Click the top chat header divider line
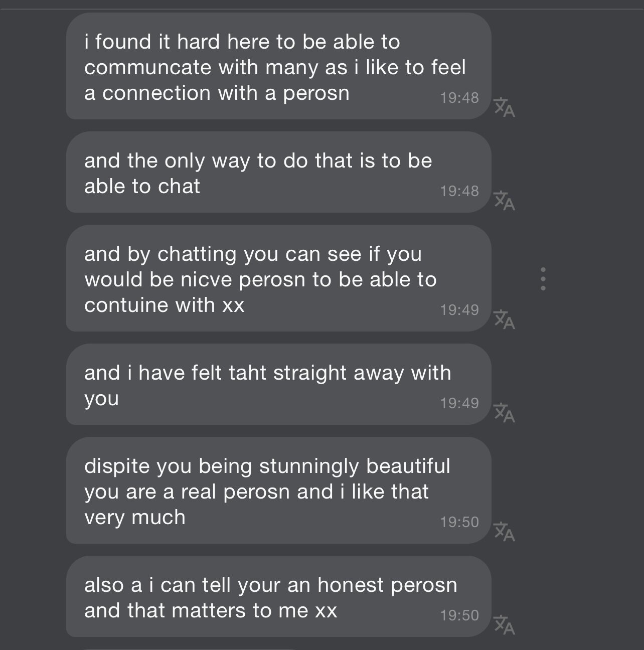The width and height of the screenshot is (644, 650). (322, 9)
